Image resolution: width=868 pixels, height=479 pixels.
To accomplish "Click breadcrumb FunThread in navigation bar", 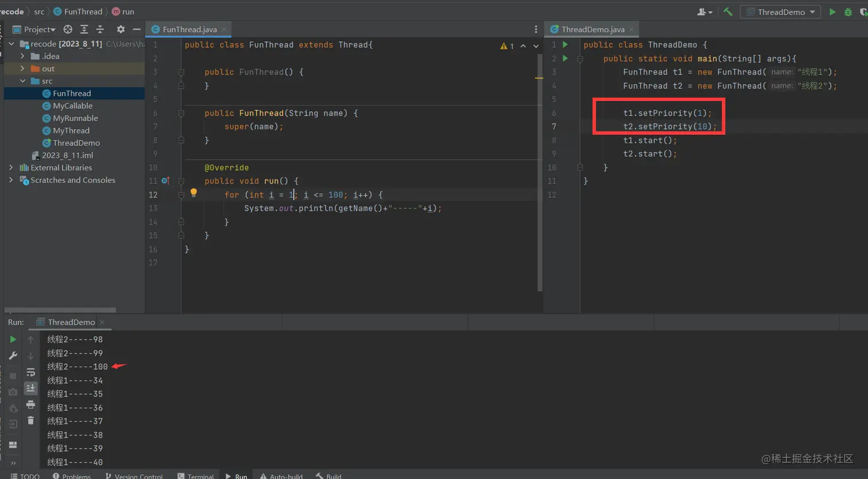I will (78, 11).
